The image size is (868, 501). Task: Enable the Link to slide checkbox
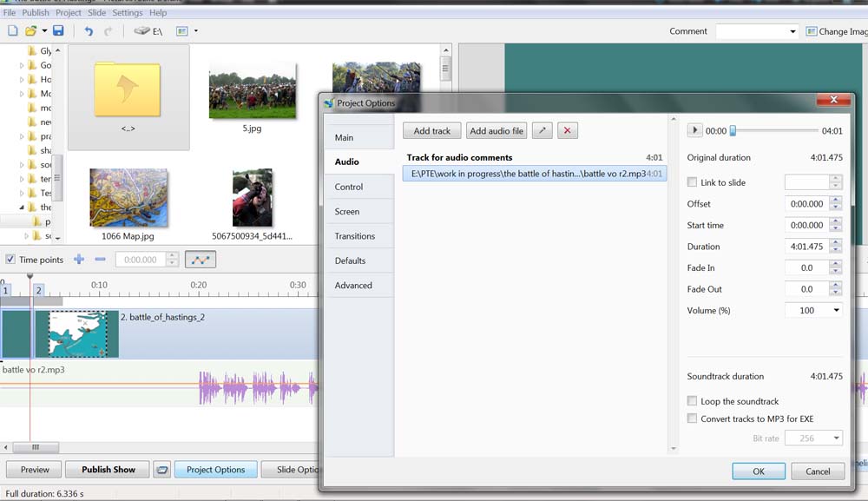[x=692, y=182]
